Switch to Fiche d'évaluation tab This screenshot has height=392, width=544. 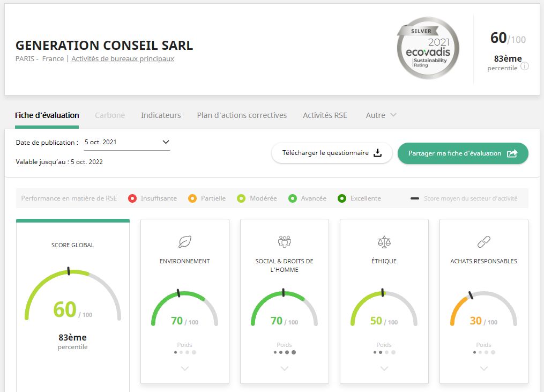pyautogui.click(x=47, y=115)
